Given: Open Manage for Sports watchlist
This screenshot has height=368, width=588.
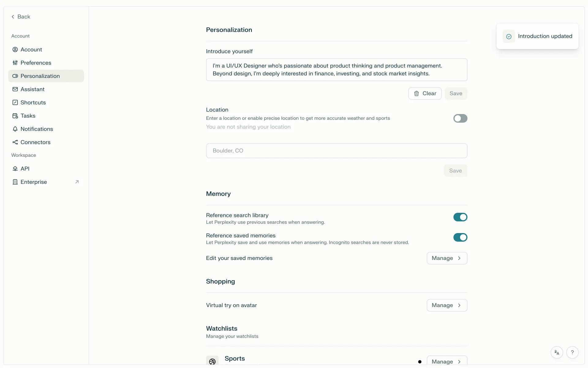Looking at the screenshot, I should (x=447, y=361).
